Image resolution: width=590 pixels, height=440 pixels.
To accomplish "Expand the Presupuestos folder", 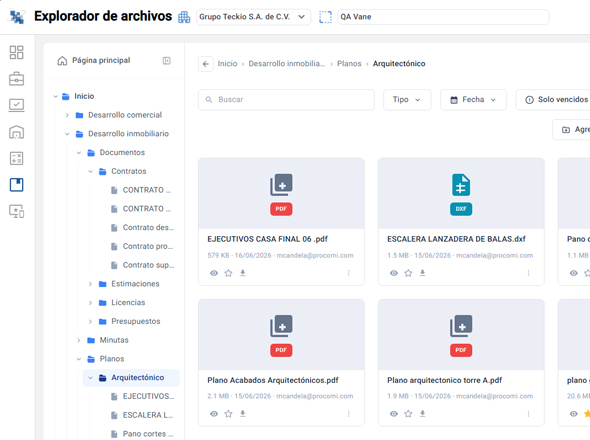I will 90,322.
